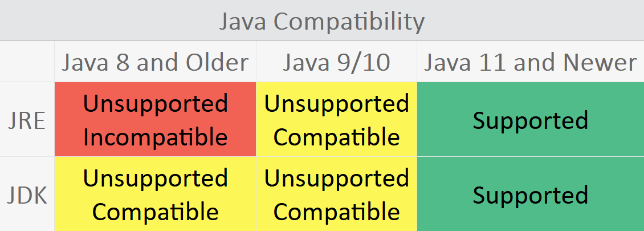Click the word Incompatible in the red cell
Viewport: 644px width, 231px height.
(155, 137)
